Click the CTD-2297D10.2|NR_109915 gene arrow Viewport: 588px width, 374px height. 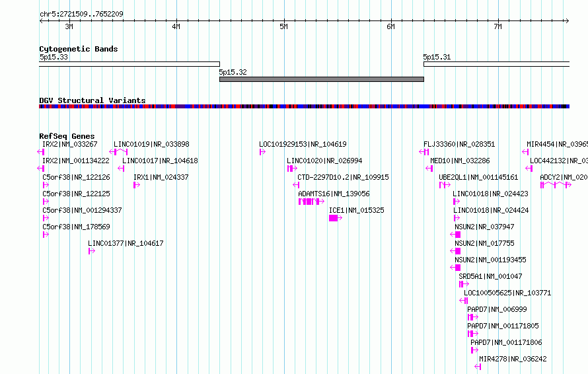(296, 185)
